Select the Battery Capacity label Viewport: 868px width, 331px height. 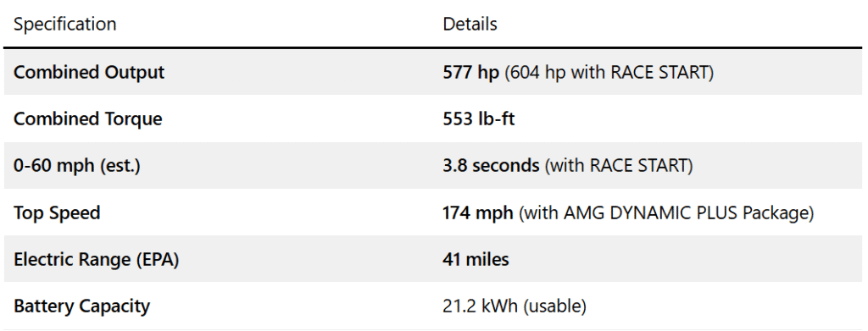[x=82, y=306]
